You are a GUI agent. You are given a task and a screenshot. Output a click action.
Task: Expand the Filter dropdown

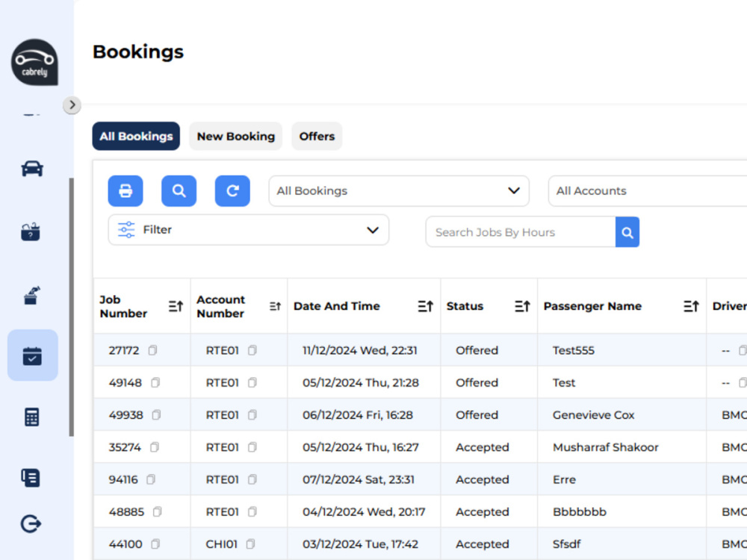[248, 230]
